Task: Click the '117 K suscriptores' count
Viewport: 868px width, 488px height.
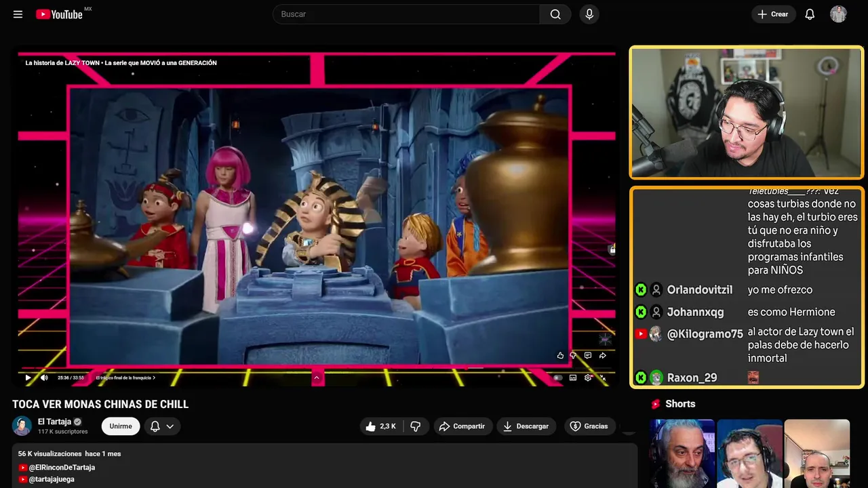Action: pyautogui.click(x=63, y=432)
